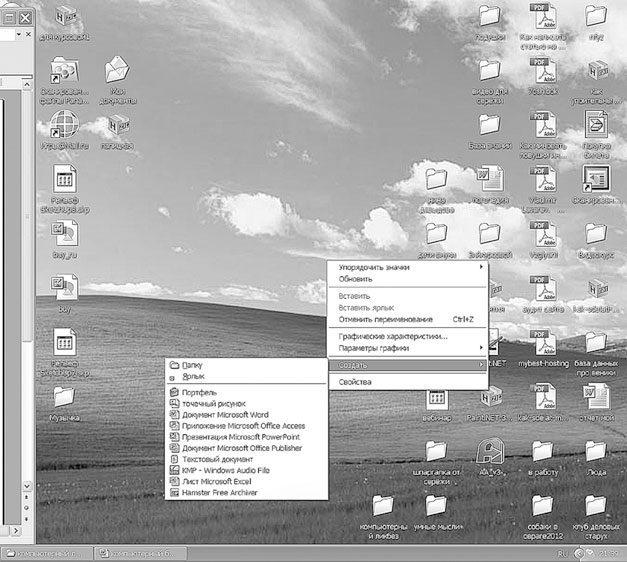The width and height of the screenshot is (627, 562).
Task: Open "Графические характеристики..." entry
Action: click(x=408, y=336)
